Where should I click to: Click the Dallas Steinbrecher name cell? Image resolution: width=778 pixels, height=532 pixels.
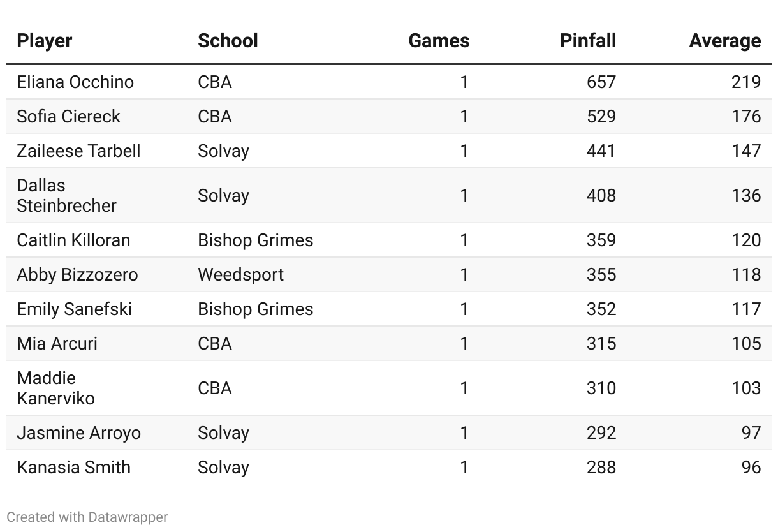point(66,196)
